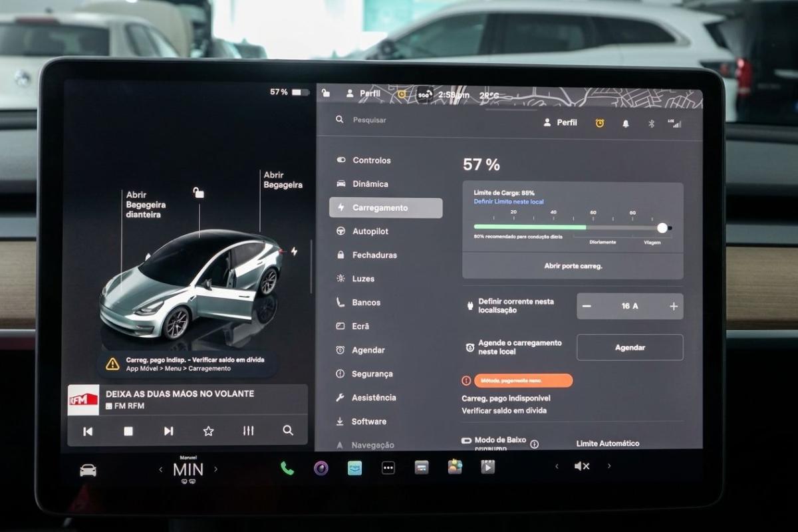Tap the MIN temperature setting
The width and height of the screenshot is (798, 532).
(x=188, y=469)
